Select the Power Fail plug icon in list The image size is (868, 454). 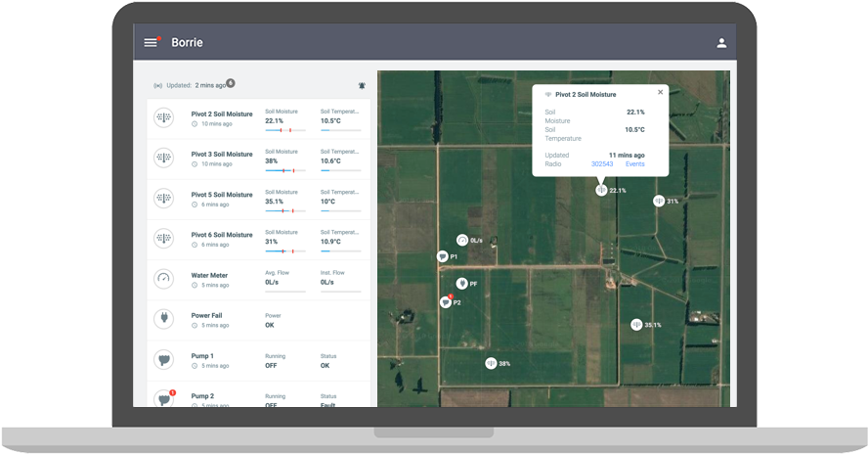click(x=164, y=319)
